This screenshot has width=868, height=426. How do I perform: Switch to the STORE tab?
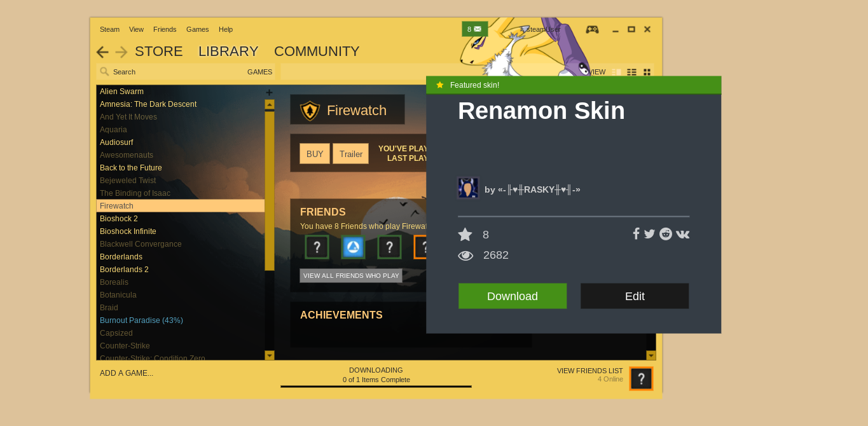pos(159,52)
